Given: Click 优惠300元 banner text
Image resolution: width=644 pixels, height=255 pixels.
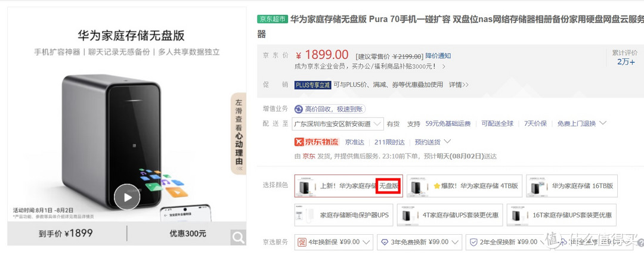Looking at the screenshot, I should pos(188,234).
